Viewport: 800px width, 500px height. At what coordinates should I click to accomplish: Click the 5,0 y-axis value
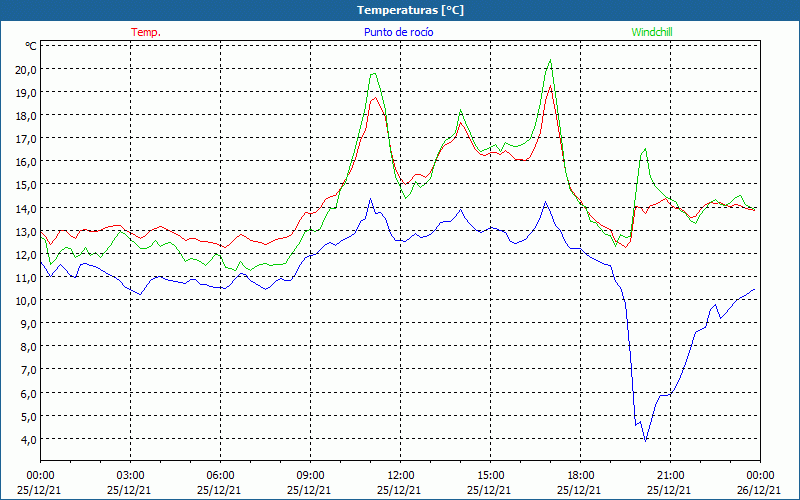pyautogui.click(x=28, y=416)
